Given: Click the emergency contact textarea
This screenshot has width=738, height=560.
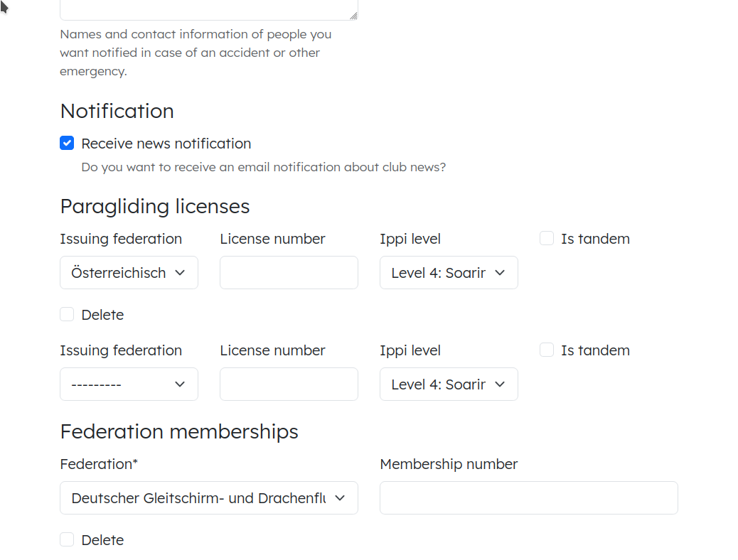Looking at the screenshot, I should coord(209,9).
